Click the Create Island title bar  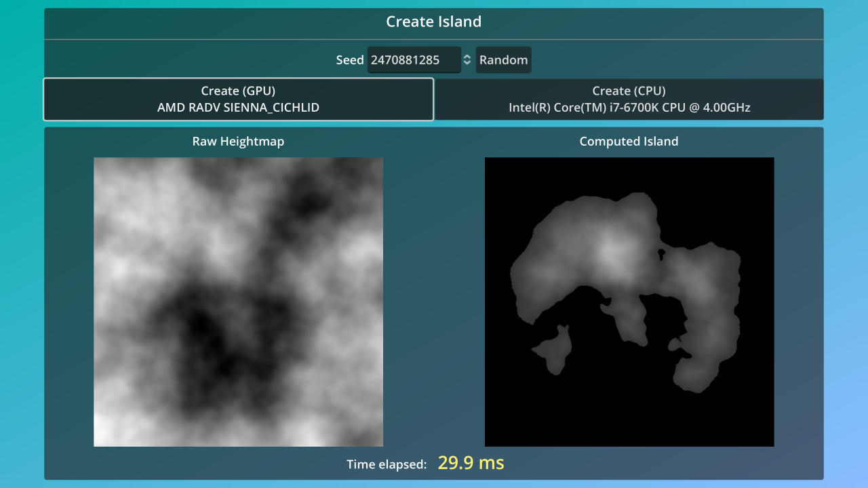click(434, 22)
